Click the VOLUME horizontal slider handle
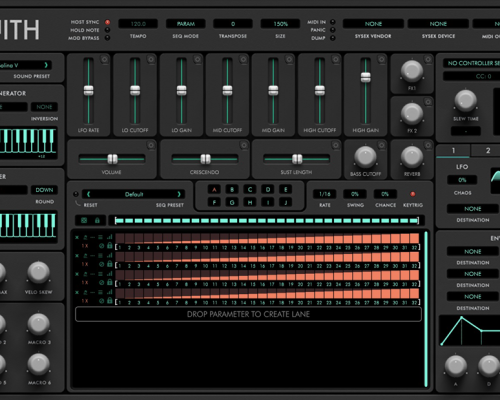This screenshot has width=500, height=400. pos(112,159)
